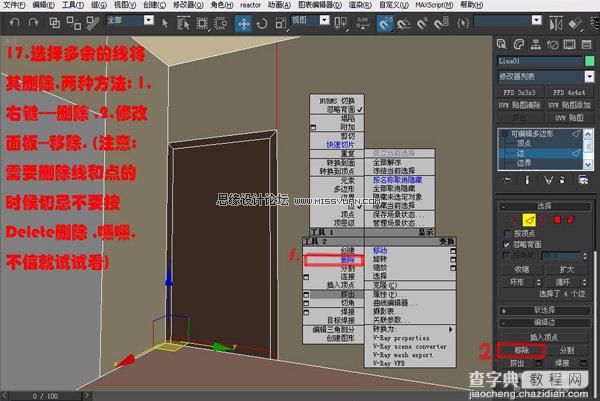This screenshot has height=401, width=600.
Task: Uncheck the 忽略背面 checkbox in panel
Action: click(508, 245)
